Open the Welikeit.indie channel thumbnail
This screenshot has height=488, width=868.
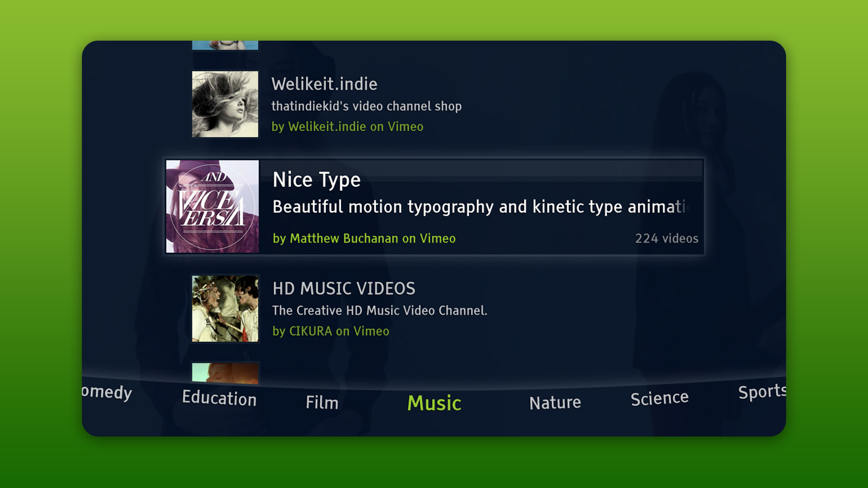(x=225, y=104)
